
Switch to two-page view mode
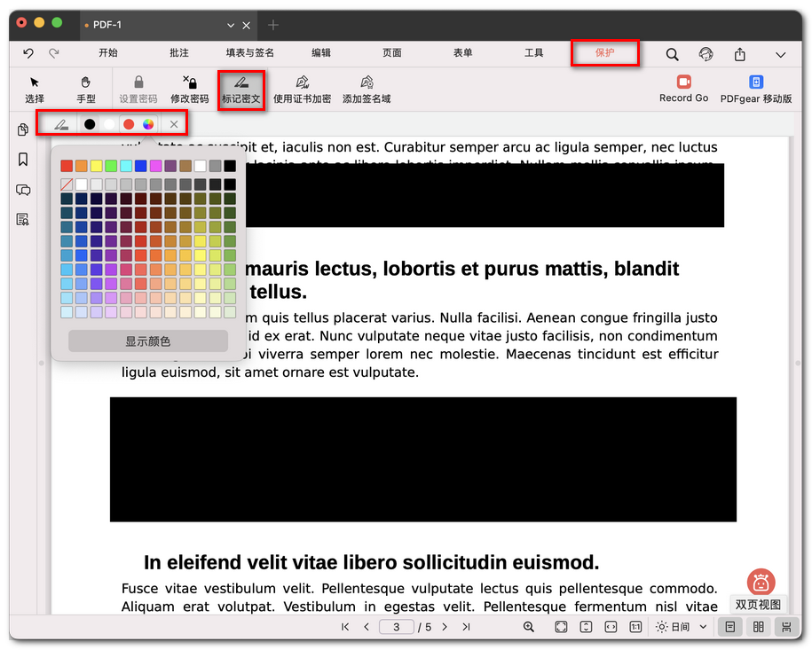[x=758, y=627]
